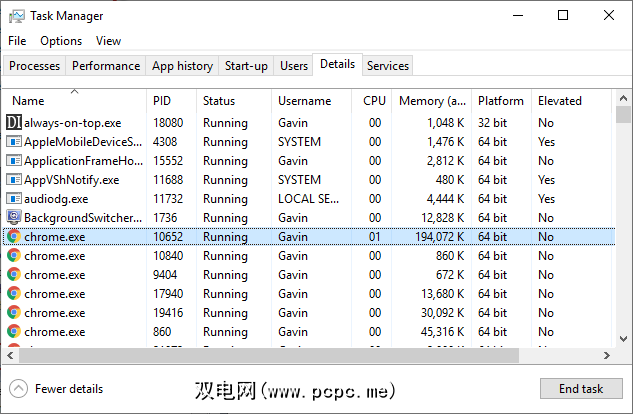Collapse view with Fewer details arrow
Image resolution: width=633 pixels, height=414 pixels.
coord(18,389)
